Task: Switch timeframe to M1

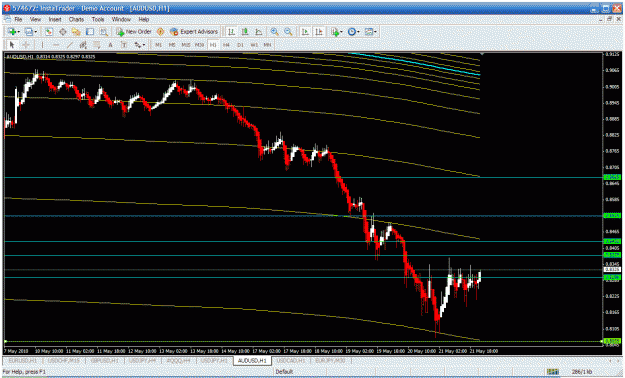Action: pyautogui.click(x=159, y=45)
